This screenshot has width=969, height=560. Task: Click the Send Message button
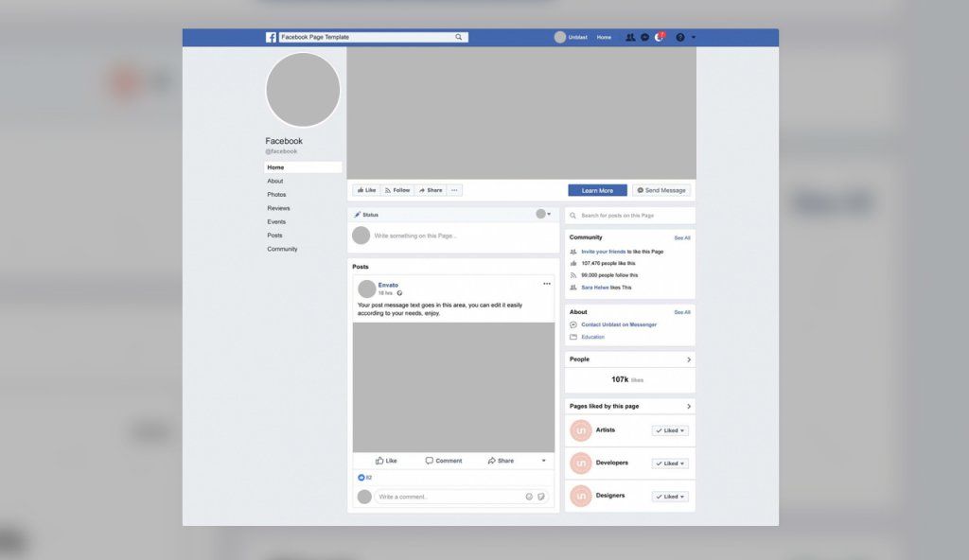(x=661, y=190)
